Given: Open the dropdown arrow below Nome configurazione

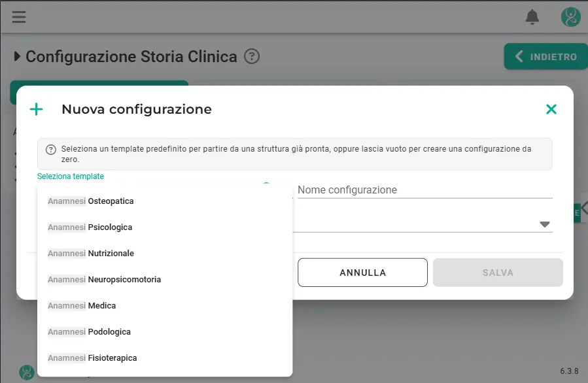Looking at the screenshot, I should pos(545,224).
